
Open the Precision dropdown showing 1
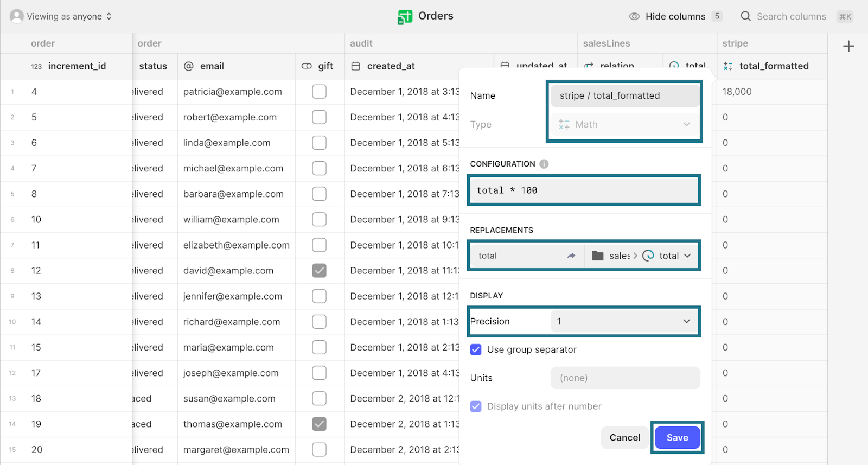coord(625,321)
